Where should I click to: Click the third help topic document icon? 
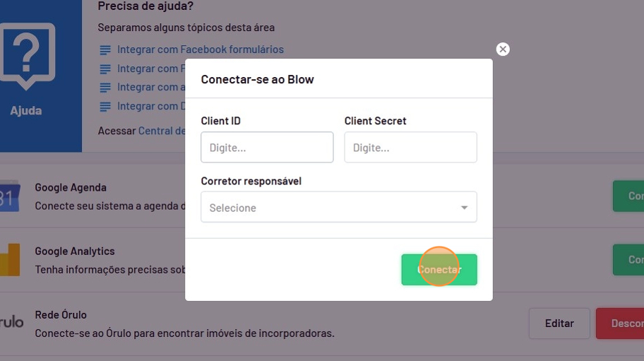click(105, 88)
